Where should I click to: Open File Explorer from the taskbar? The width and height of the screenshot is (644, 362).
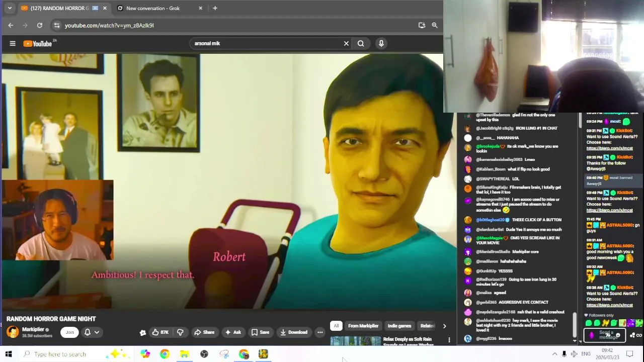tap(184, 354)
